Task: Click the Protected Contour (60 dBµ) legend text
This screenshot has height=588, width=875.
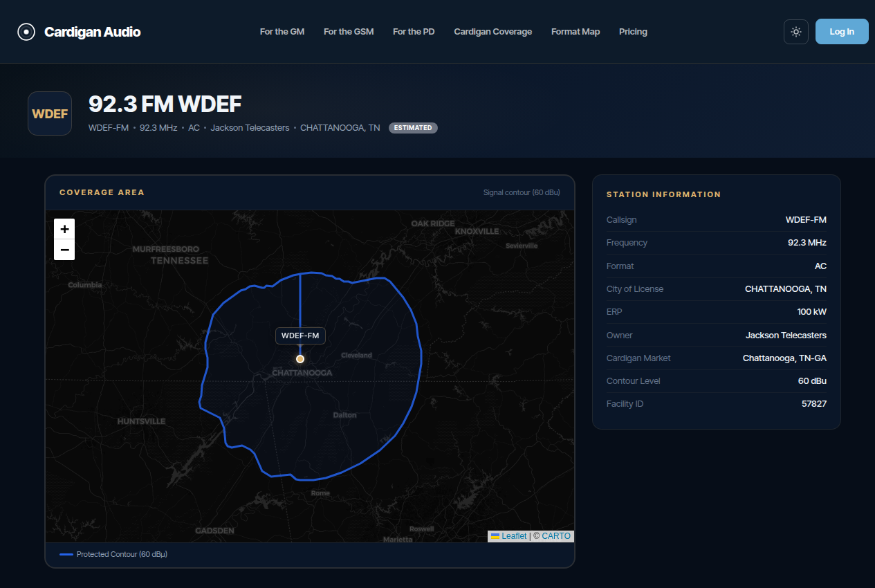Action: (122, 555)
